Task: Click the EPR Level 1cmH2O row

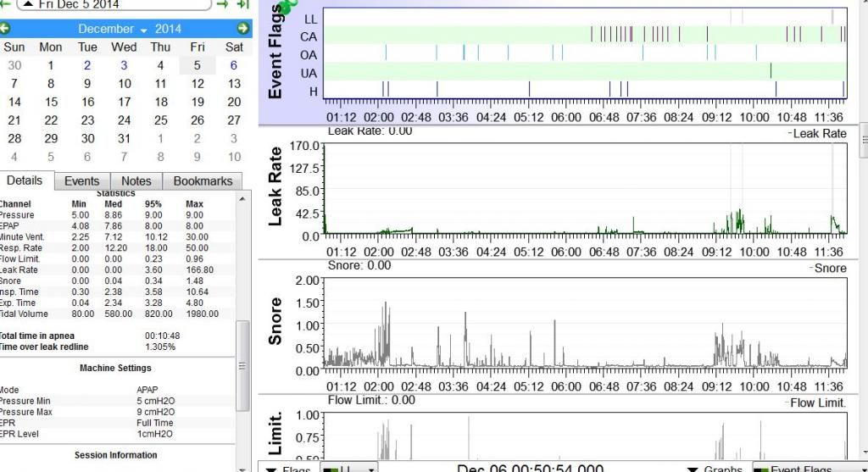Action: click(118, 434)
